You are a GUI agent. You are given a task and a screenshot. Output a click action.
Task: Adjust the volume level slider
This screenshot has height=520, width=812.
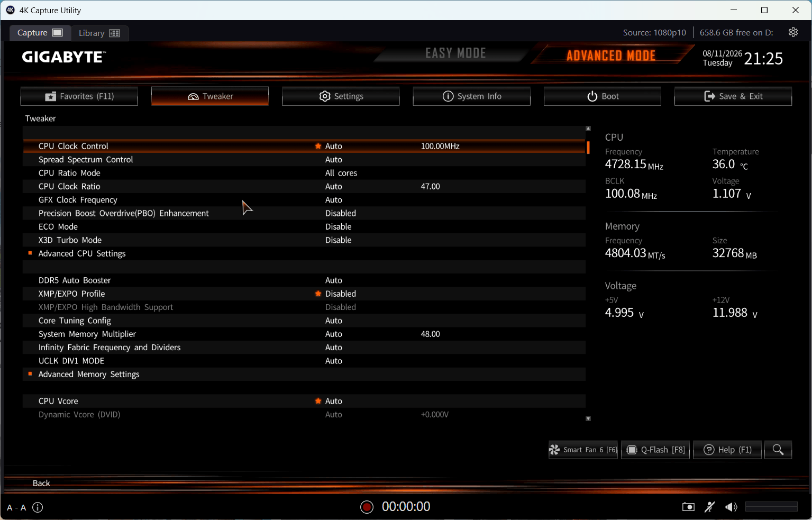click(771, 507)
